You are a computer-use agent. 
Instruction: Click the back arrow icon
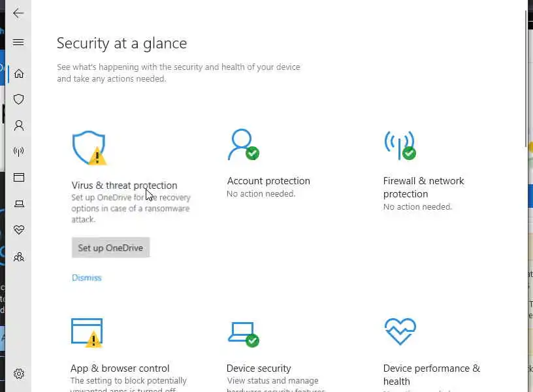click(18, 13)
